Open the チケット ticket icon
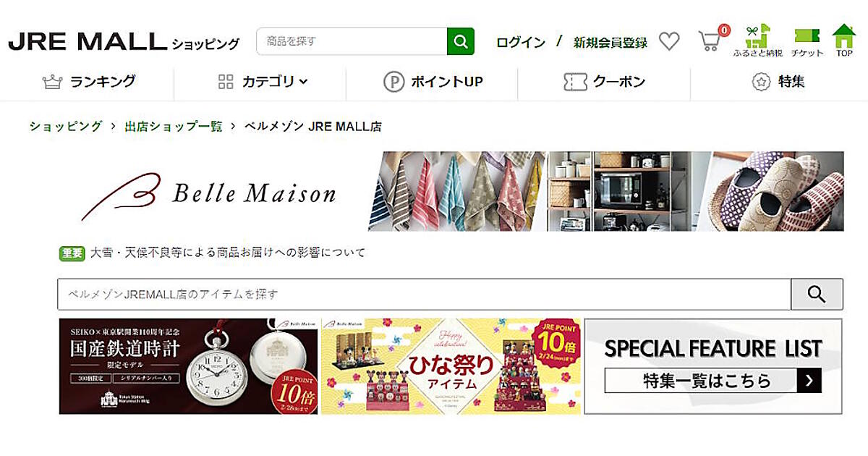The width and height of the screenshot is (868, 456). coord(807,41)
